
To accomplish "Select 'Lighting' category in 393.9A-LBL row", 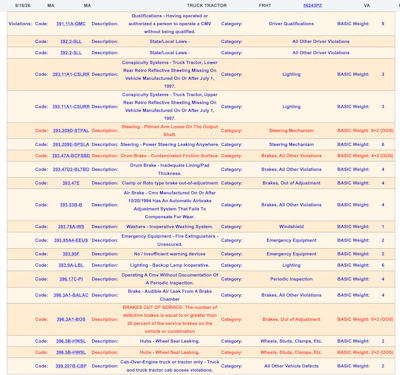I will pos(291,265).
